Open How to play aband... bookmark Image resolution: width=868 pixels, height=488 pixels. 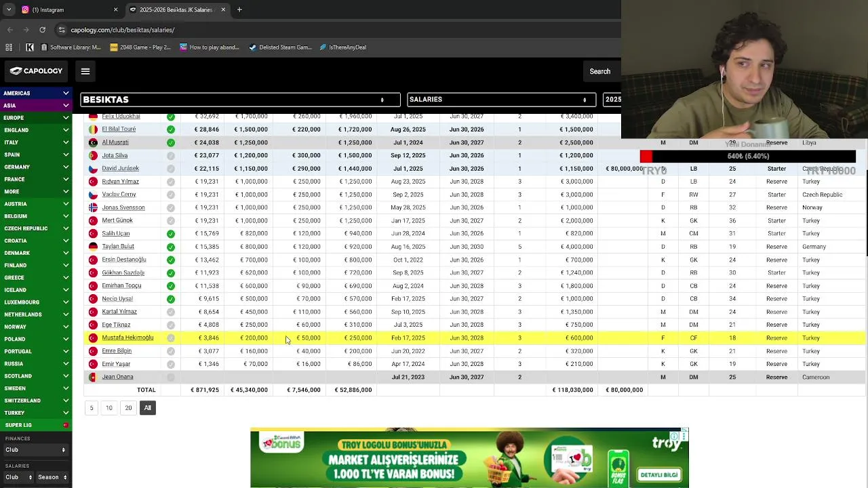(x=210, y=47)
